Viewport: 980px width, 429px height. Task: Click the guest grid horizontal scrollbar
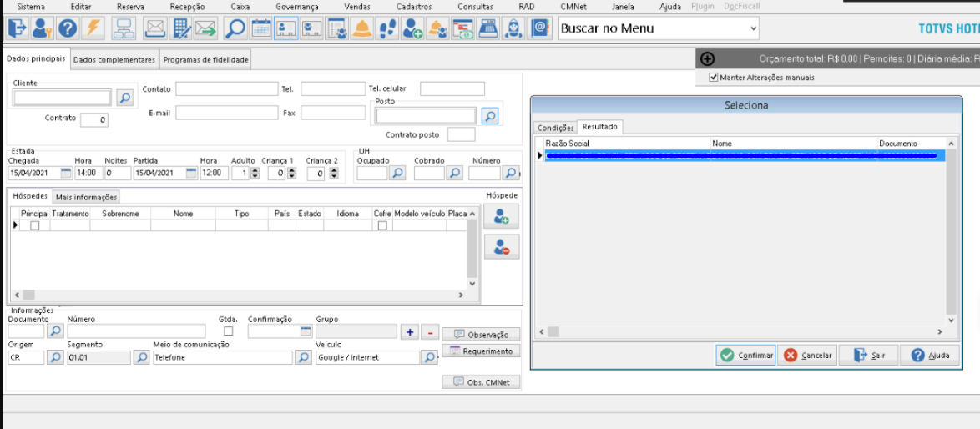(x=240, y=295)
